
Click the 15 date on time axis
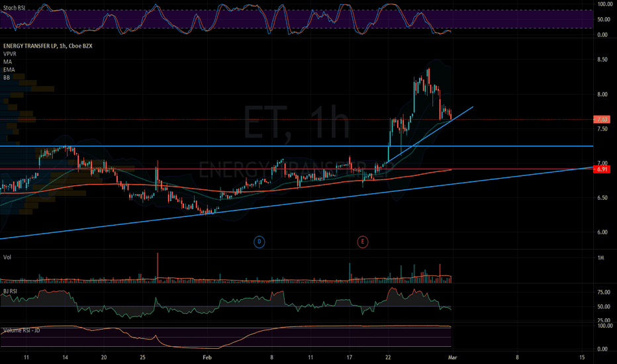pyautogui.click(x=582, y=357)
